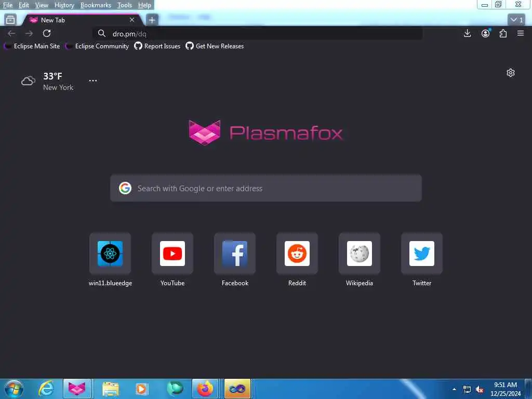Click the Plasmafox logo
Image resolution: width=532 pixels, height=399 pixels.
click(x=265, y=132)
